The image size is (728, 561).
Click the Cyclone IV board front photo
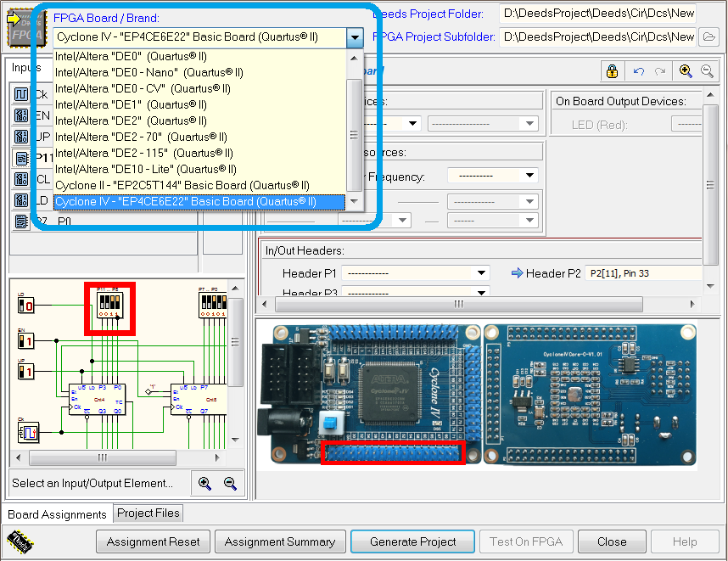coord(370,395)
